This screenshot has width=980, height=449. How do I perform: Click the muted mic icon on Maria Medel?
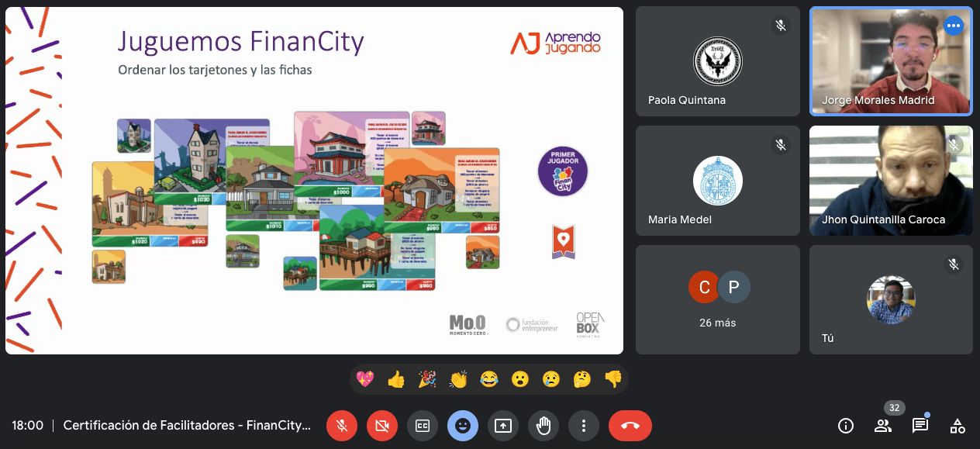[x=781, y=145]
